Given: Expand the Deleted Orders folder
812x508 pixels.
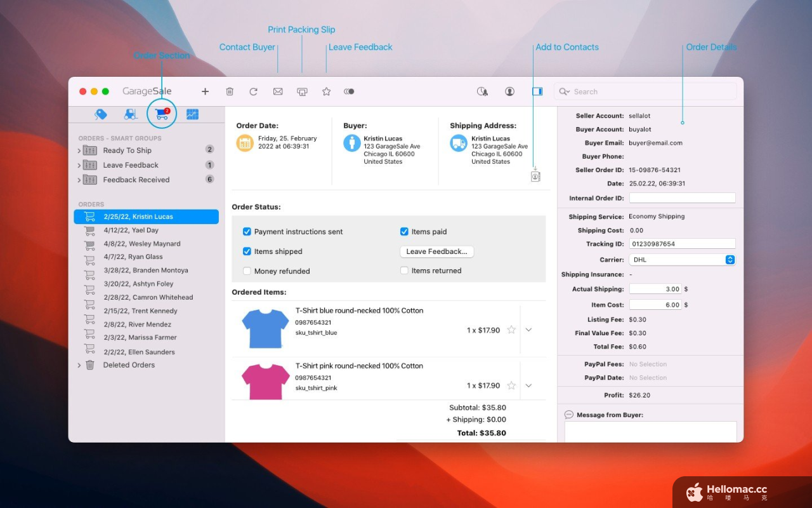Looking at the screenshot, I should [79, 365].
